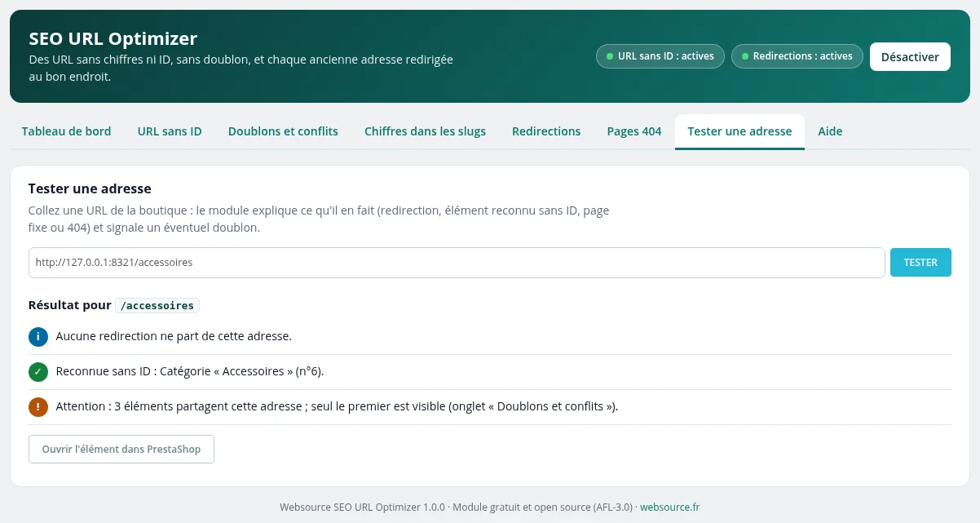Click the orange warning icon beside "Attention"
Viewport: 980px width, 523px height.
pyautogui.click(x=38, y=406)
